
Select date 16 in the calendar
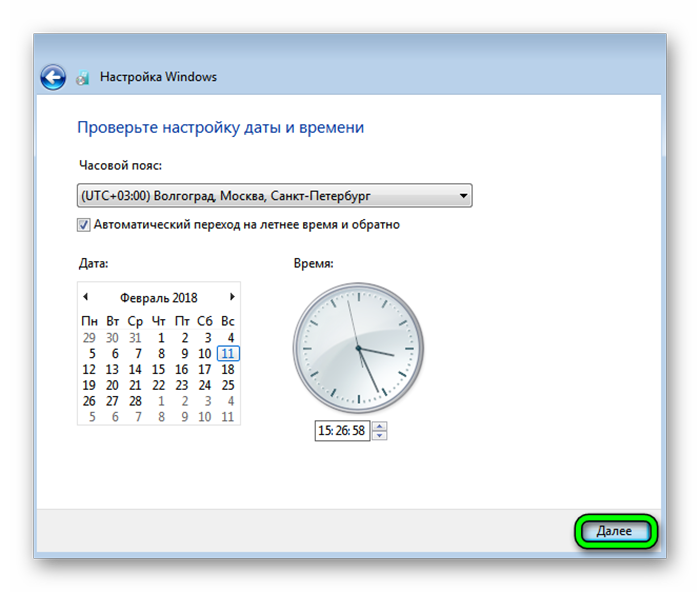182,370
